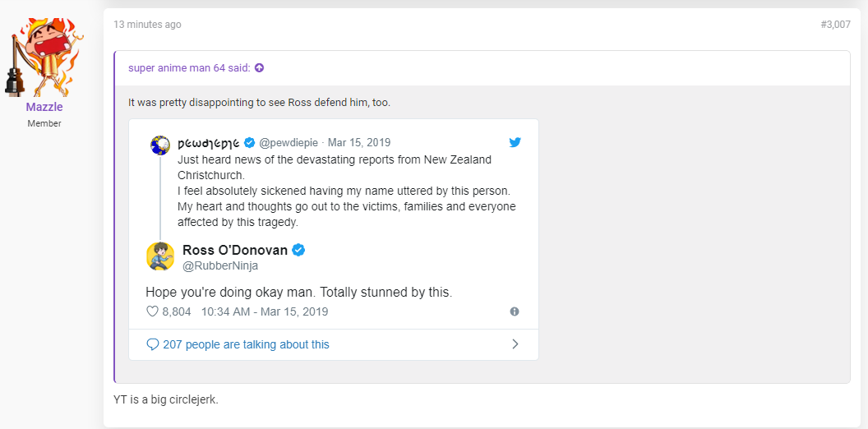Open the speech bubble replies icon

click(152, 344)
